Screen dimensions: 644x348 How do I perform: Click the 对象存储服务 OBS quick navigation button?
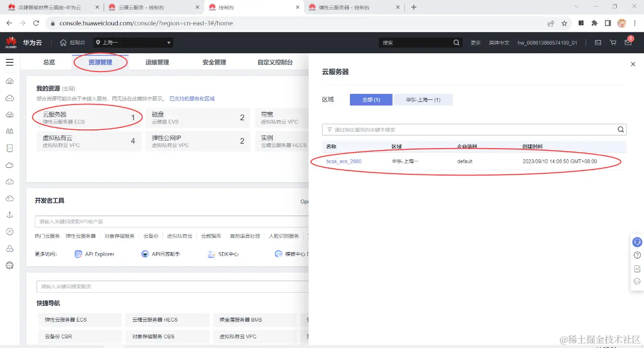coord(167,336)
